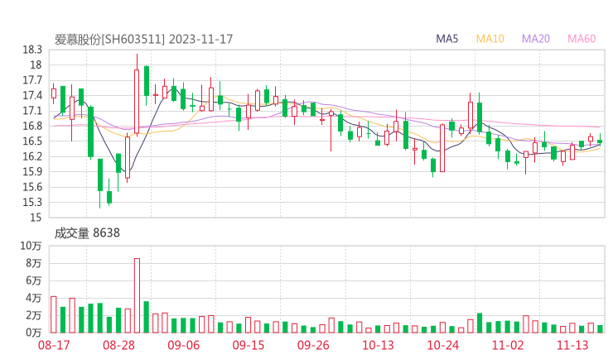
Task: Click the MA60 legend label
Action: pos(582,39)
